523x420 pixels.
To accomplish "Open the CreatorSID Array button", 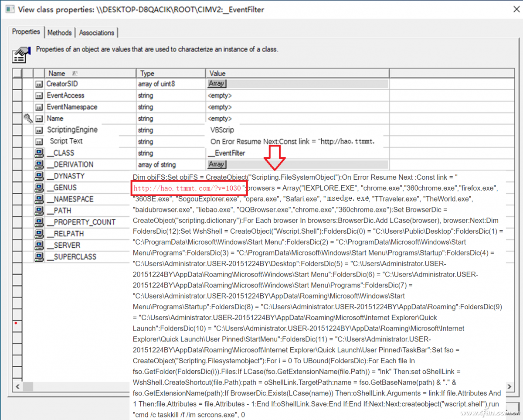I will 216,84.
